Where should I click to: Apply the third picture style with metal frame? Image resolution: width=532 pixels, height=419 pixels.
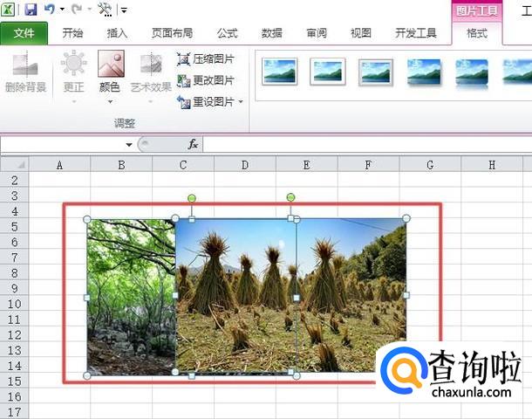coord(376,72)
